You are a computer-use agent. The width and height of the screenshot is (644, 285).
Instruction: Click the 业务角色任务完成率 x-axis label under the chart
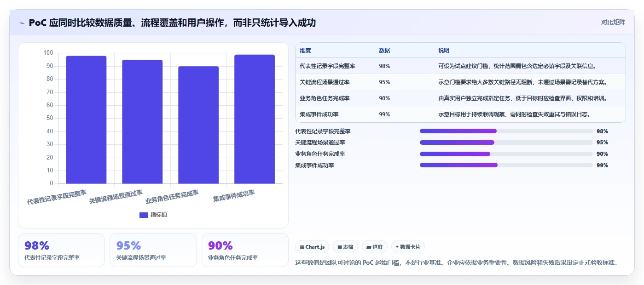172,196
